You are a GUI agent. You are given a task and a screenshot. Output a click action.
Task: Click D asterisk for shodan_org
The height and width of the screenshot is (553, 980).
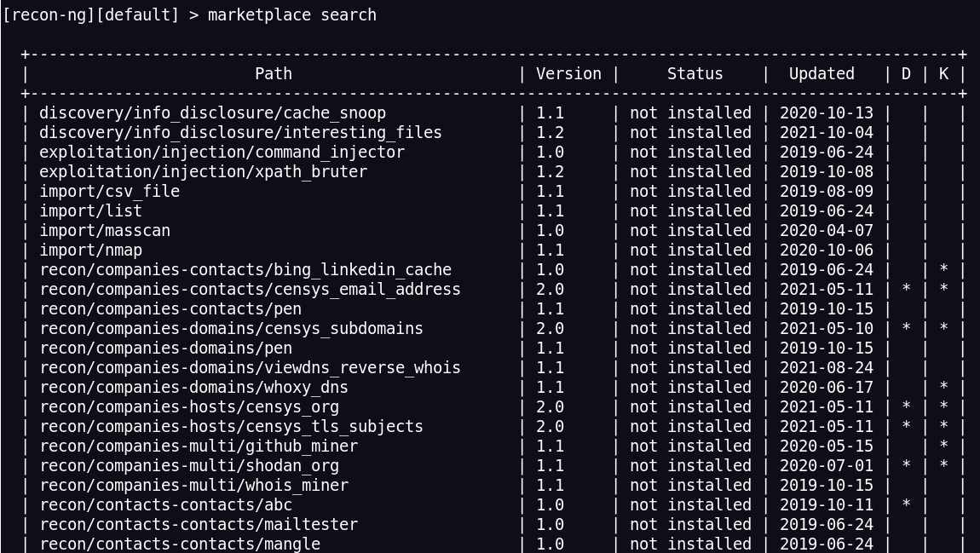(906, 464)
